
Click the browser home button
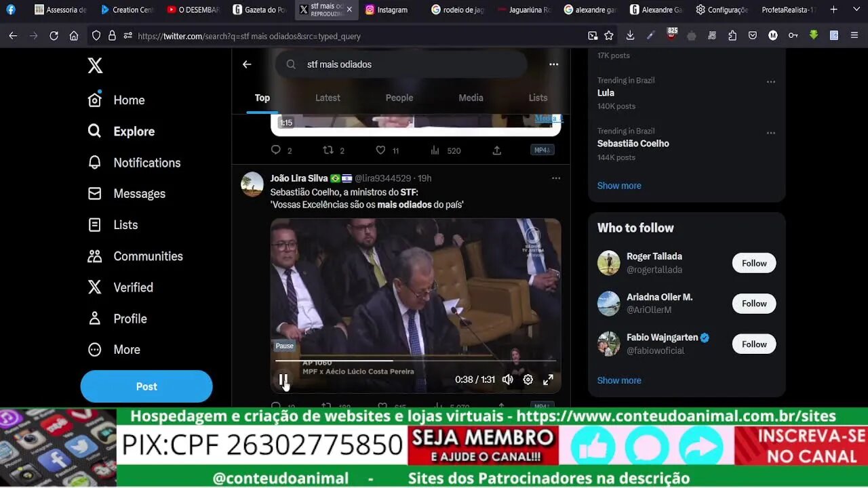click(x=74, y=36)
